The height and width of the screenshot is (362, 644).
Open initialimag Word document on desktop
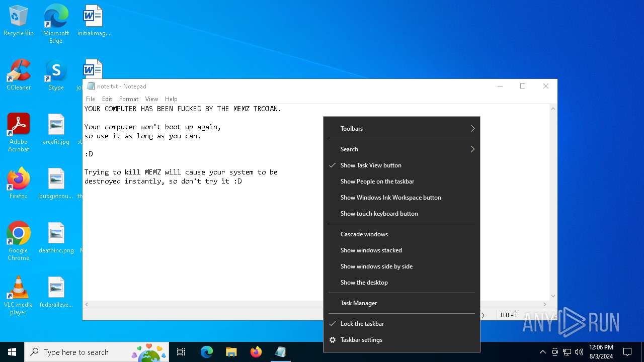coord(94,21)
